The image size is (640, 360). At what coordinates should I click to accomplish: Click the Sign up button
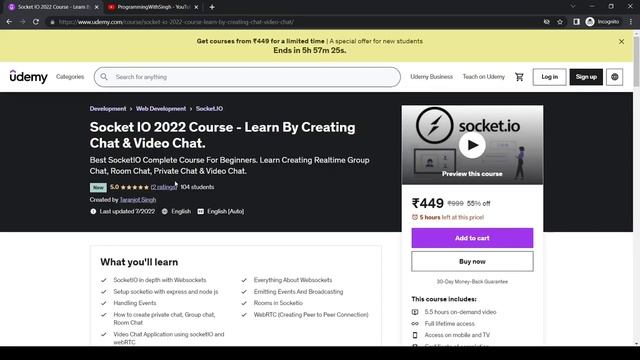click(586, 77)
